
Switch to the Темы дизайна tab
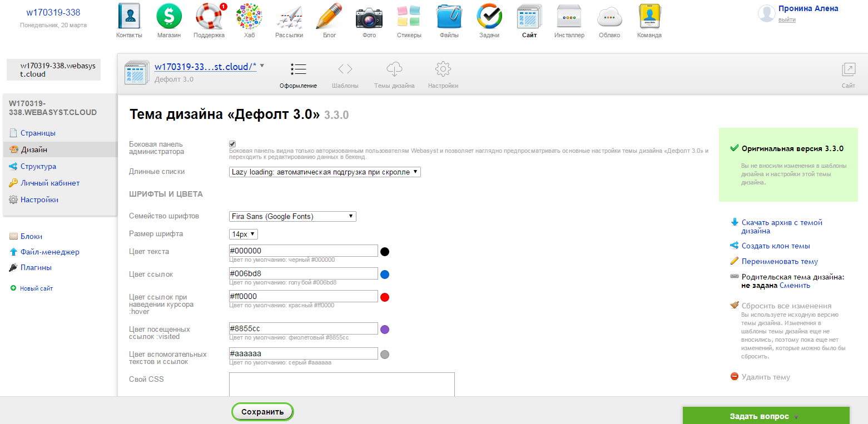pyautogui.click(x=394, y=75)
